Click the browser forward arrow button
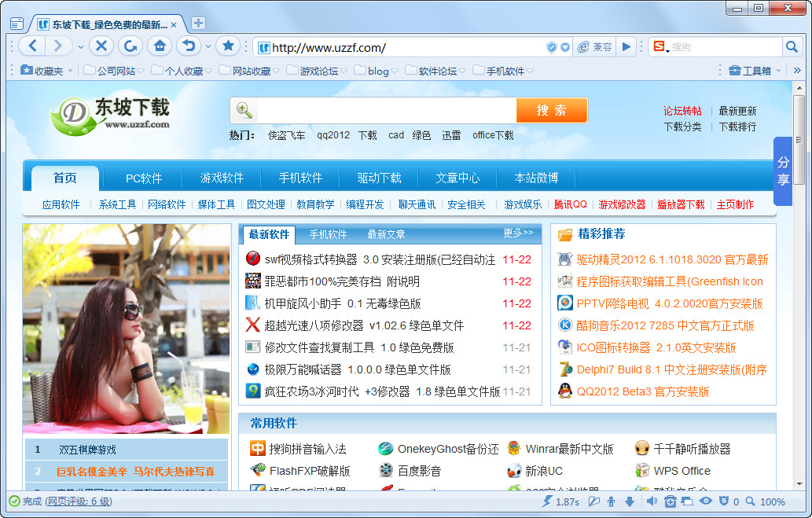Screen dimensions: 812x518 (57, 46)
